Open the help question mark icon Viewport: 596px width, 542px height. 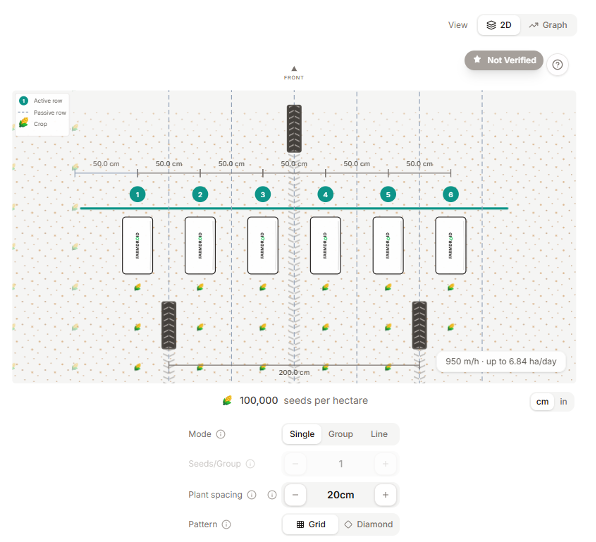[557, 65]
